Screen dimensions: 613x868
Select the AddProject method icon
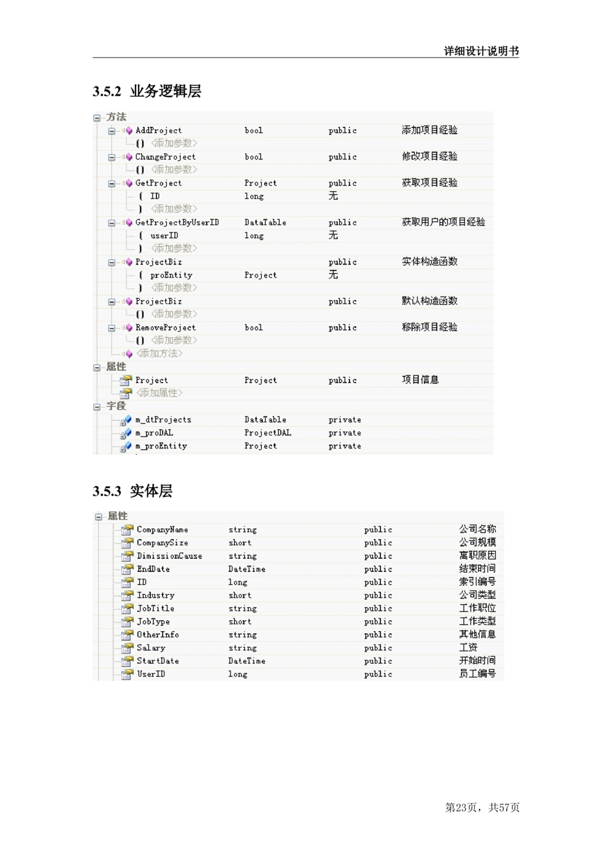129,130
